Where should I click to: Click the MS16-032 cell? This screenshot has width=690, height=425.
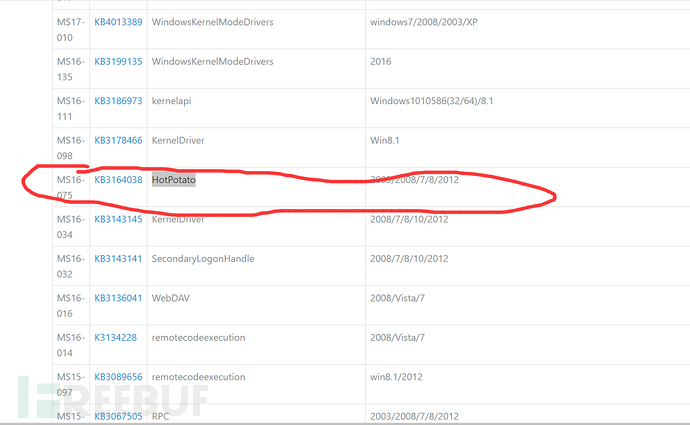pyautogui.click(x=70, y=266)
